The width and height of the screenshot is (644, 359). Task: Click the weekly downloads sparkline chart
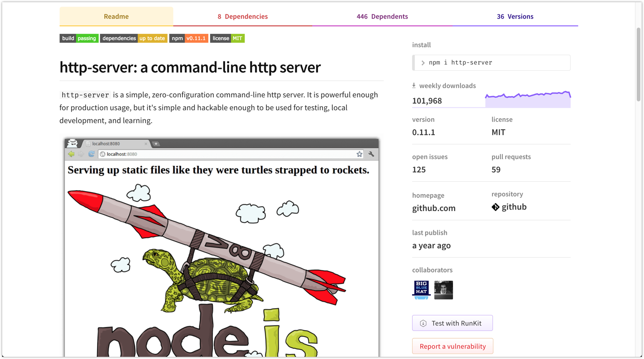[x=528, y=100]
